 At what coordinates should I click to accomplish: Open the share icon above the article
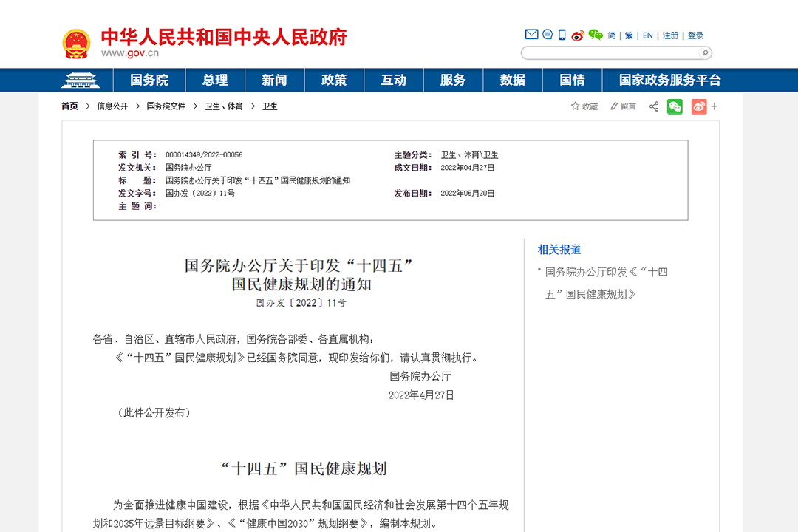point(653,106)
